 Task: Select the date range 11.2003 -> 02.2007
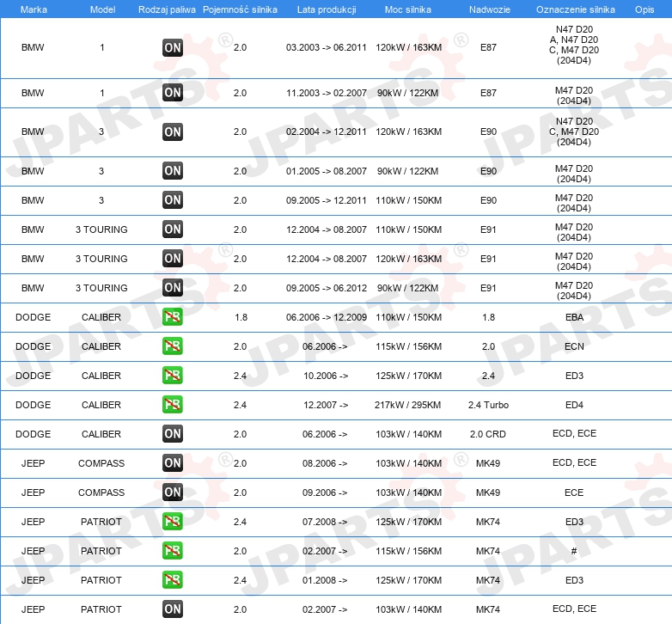point(327,93)
